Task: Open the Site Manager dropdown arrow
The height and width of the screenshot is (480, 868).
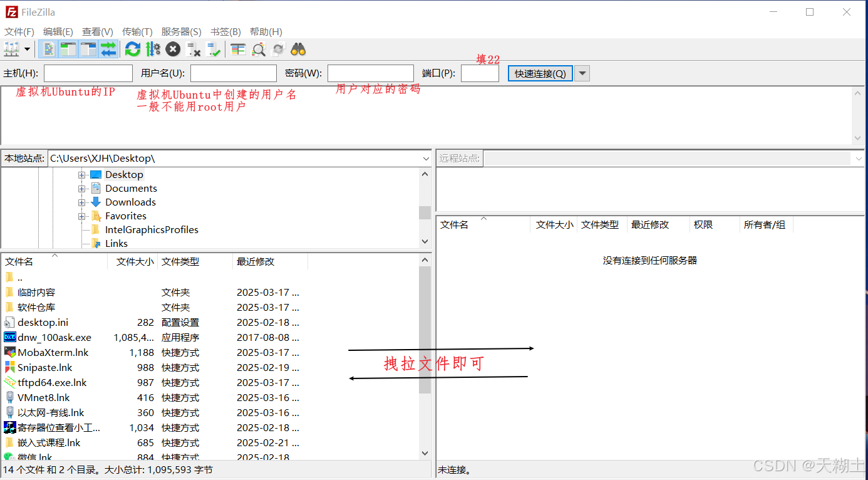Action: (x=28, y=49)
